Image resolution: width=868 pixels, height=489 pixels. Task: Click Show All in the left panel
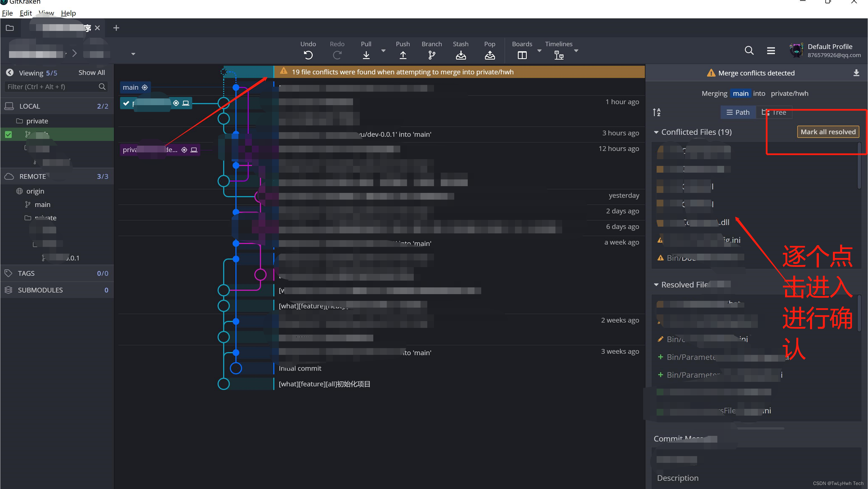[91, 73]
